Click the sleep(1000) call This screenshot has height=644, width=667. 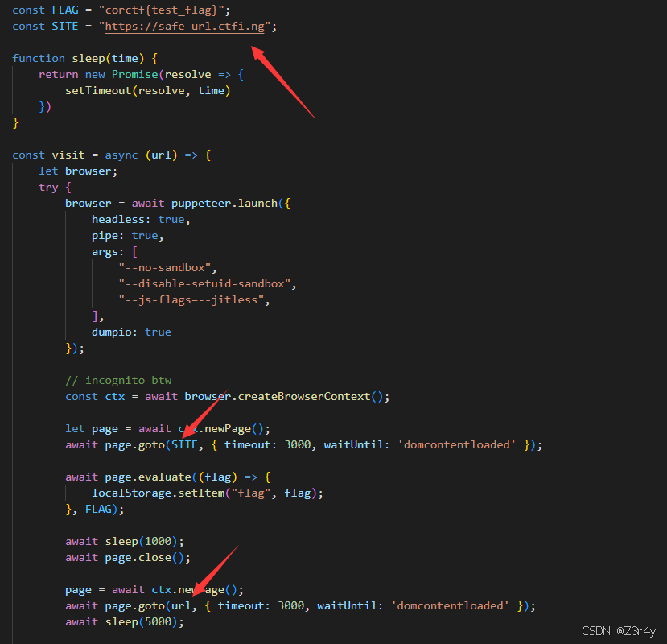(142, 542)
